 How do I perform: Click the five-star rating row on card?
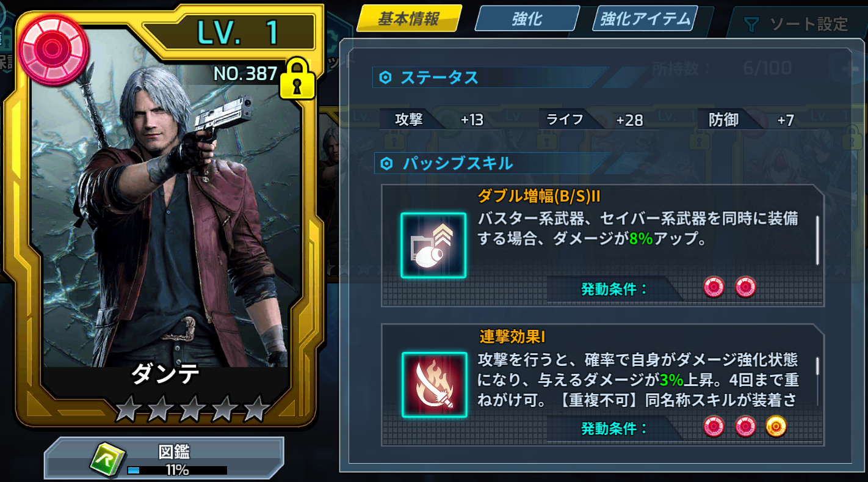192,409
